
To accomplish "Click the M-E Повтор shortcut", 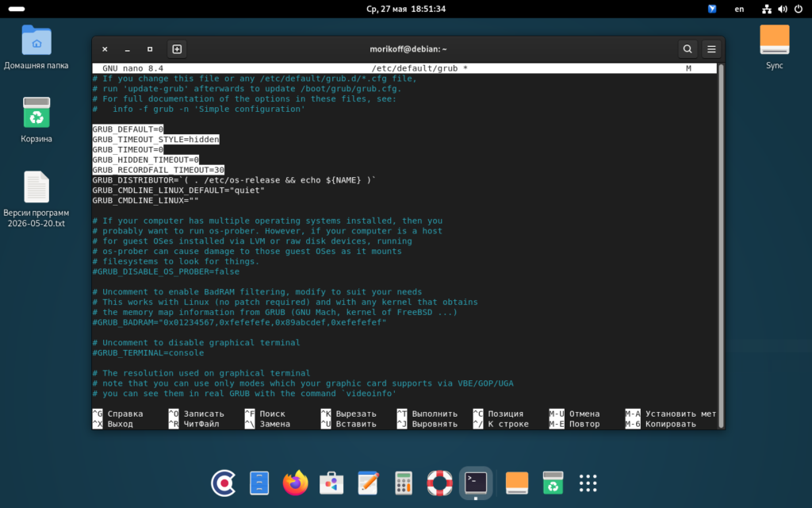I will 574,424.
